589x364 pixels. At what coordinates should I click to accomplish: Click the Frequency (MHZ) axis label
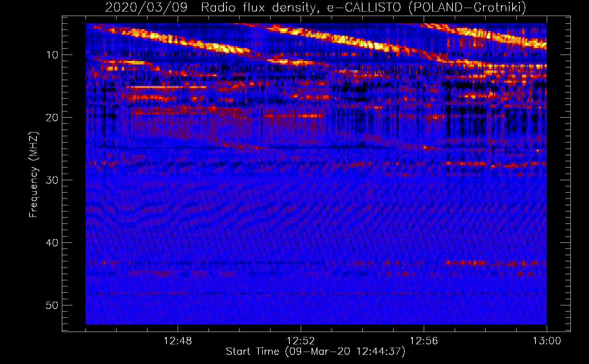coord(33,174)
